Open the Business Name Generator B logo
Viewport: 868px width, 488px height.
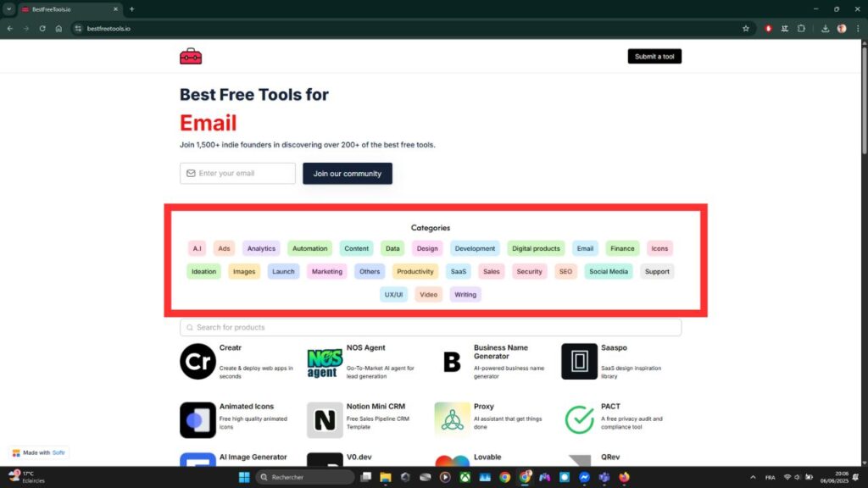(x=453, y=362)
